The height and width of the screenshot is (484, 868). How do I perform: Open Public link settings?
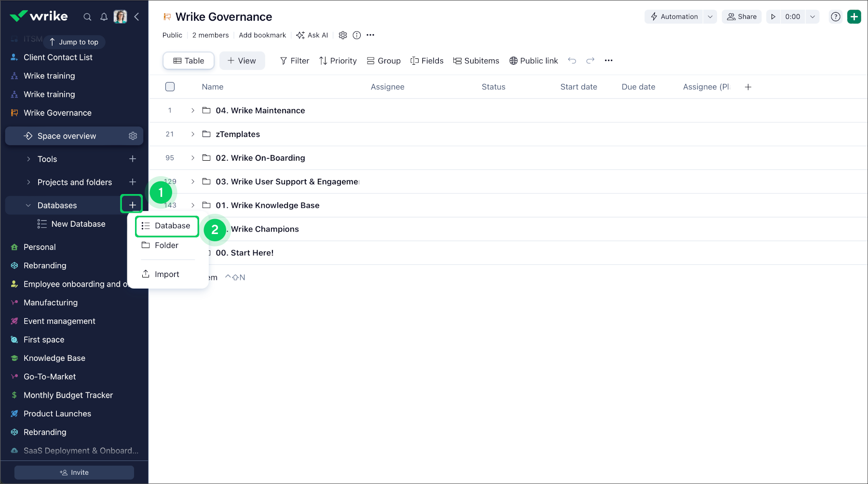coord(513,60)
